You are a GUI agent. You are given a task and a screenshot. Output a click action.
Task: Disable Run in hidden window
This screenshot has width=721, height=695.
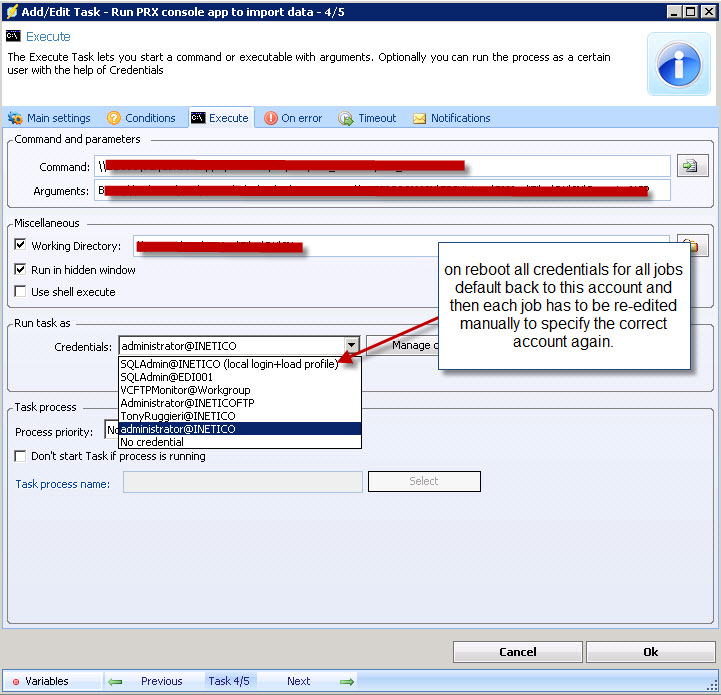[x=21, y=270]
